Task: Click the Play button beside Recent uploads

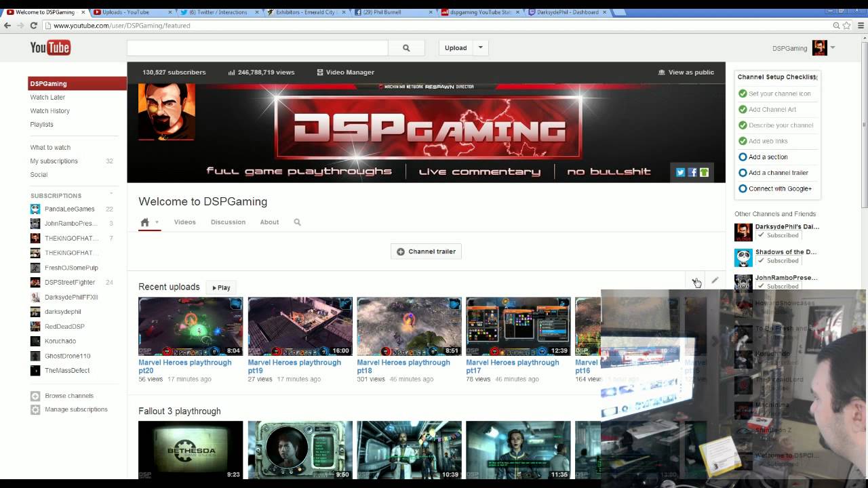Action: 221,287
